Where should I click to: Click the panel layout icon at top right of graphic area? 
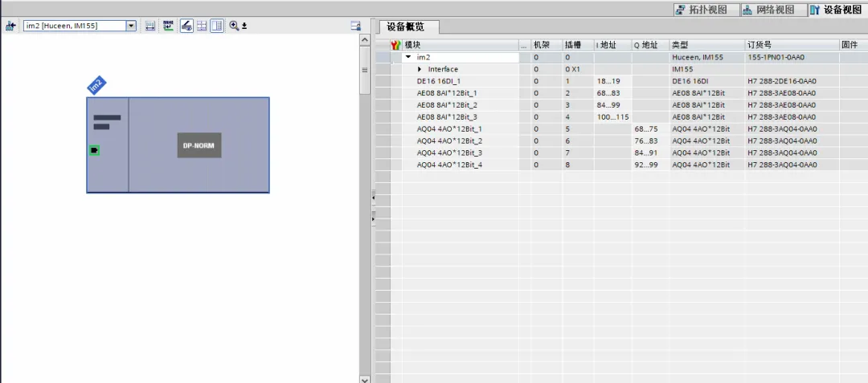355,26
